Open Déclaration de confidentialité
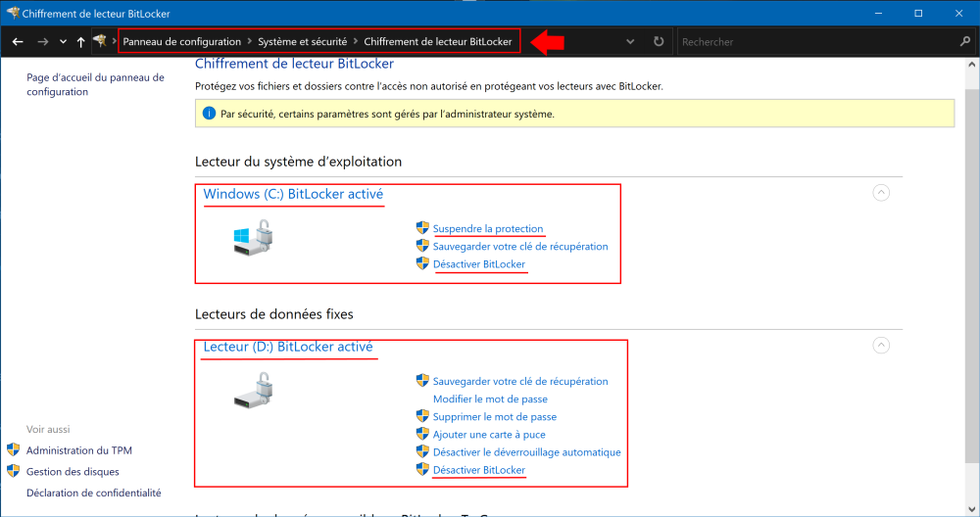Screen dimensions: 980x517 [x=94, y=493]
